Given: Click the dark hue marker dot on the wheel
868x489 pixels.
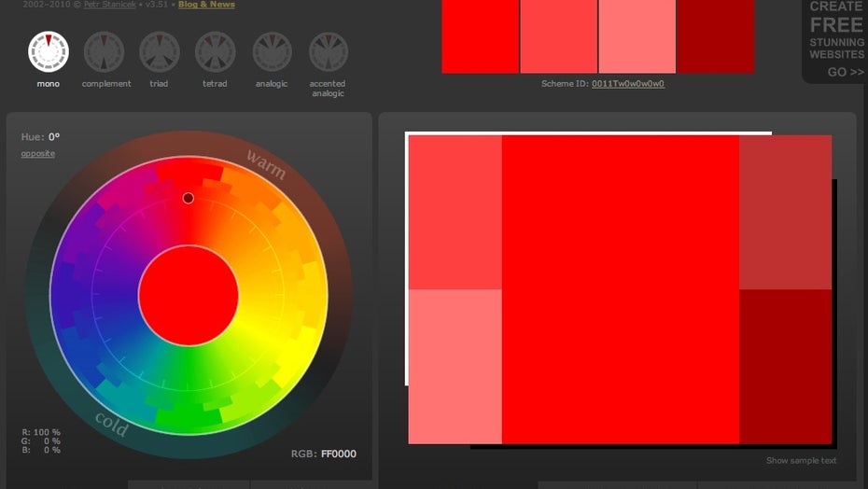Looking at the screenshot, I should (x=189, y=198).
